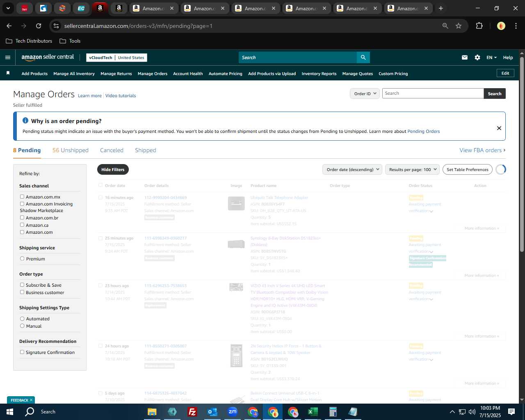Image resolution: width=525 pixels, height=420 pixels.
Task: Check the Subscribe & Save order type
Action: 22,285
